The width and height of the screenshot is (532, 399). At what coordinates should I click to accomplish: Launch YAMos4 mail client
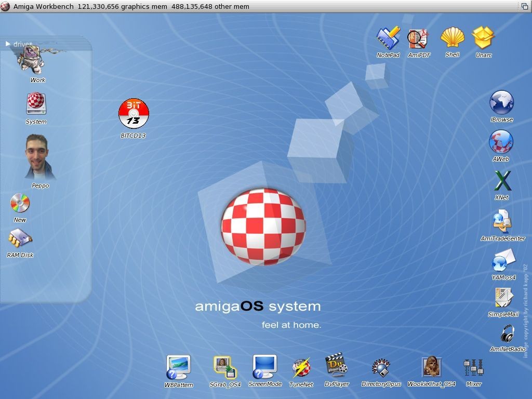tap(503, 261)
